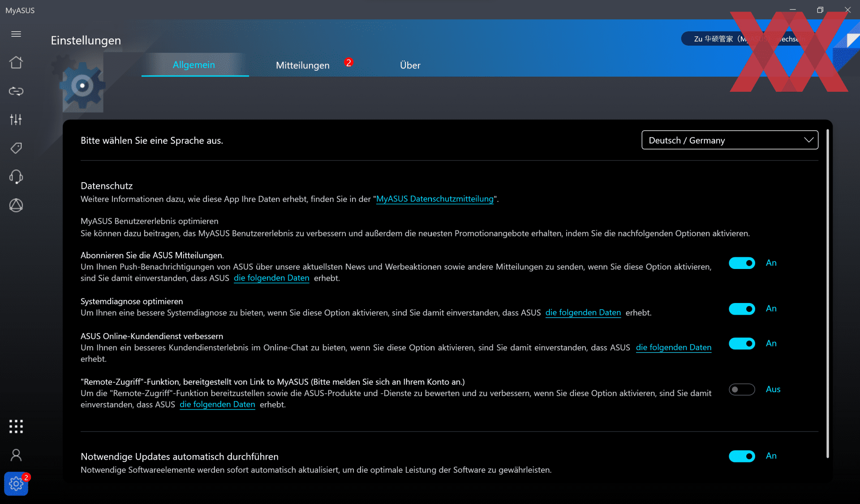This screenshot has width=860, height=504.
Task: Click the red notification badge on Mitteilungen
Action: pyautogui.click(x=348, y=62)
